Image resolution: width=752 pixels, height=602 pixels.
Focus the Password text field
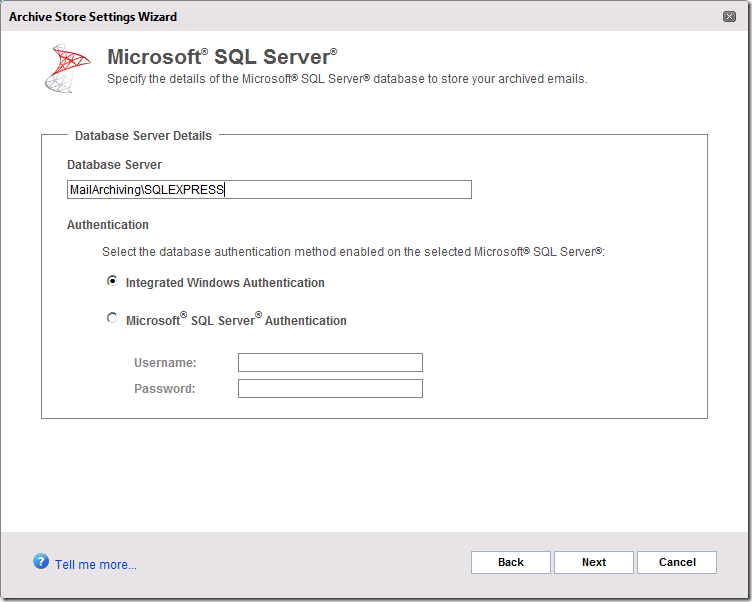[330, 389]
